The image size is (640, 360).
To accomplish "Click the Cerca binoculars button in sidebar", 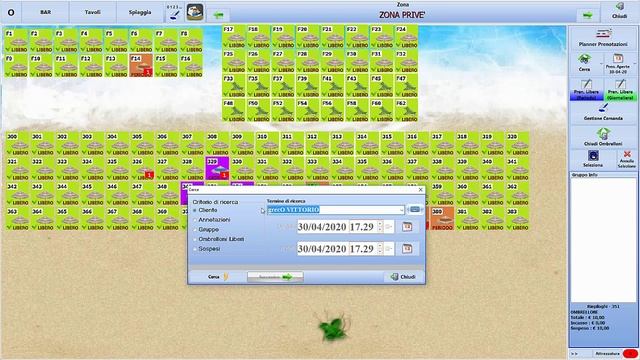I will coord(584,63).
